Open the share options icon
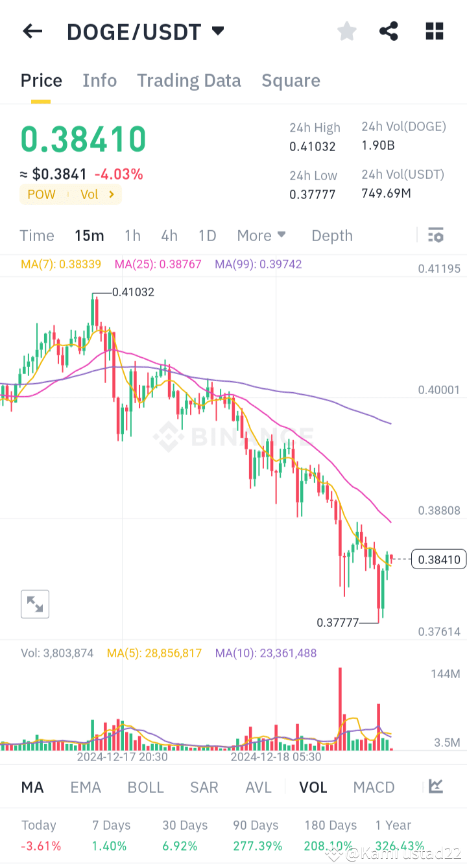 [x=389, y=31]
